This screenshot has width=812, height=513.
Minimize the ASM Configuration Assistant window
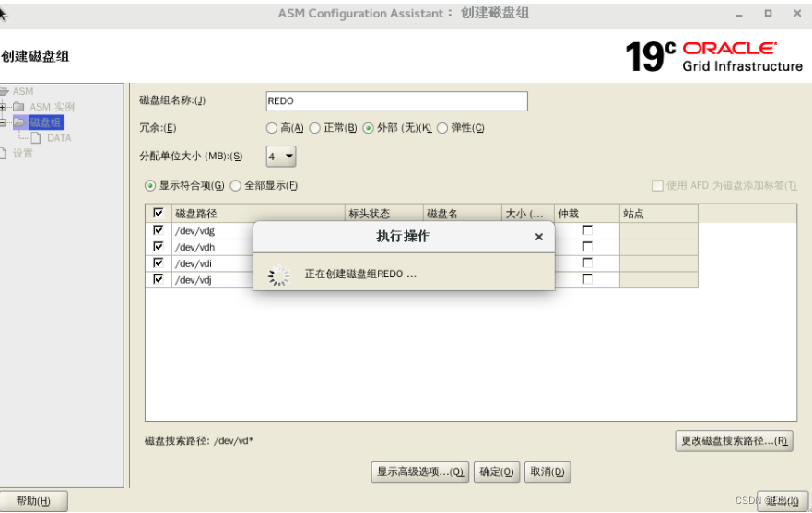point(739,14)
